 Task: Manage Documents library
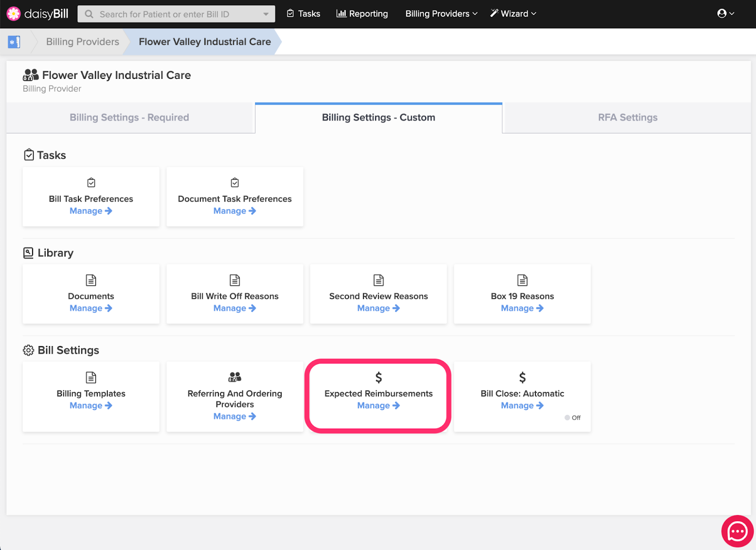91,308
